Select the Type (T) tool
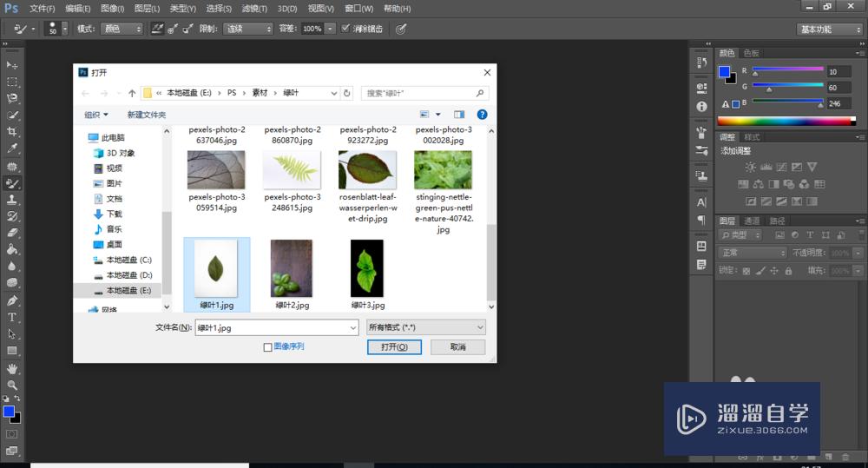 point(12,317)
